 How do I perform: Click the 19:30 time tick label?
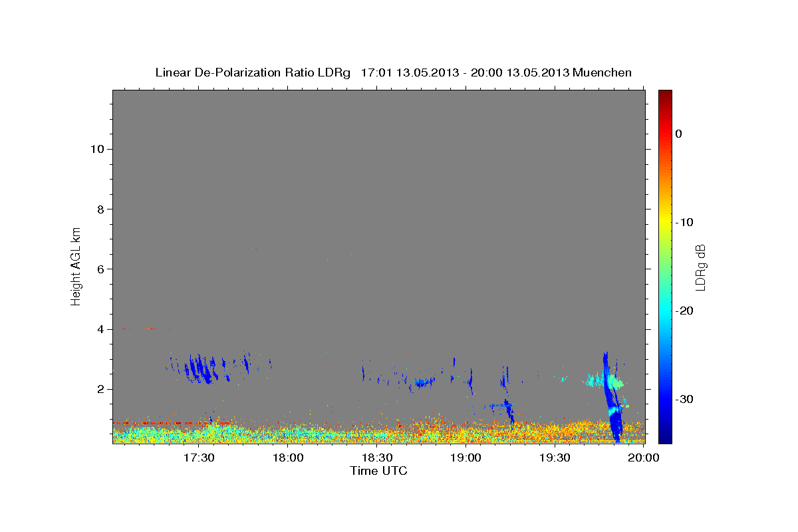tap(555, 458)
